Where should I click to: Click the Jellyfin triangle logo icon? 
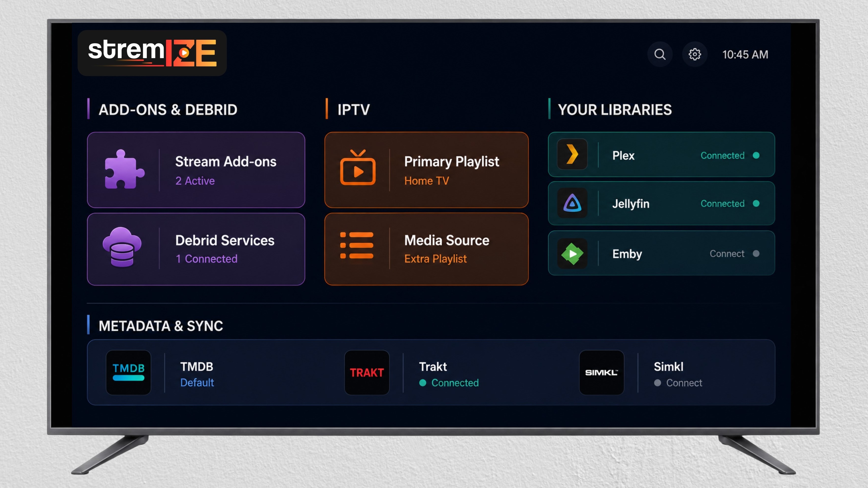coord(572,203)
